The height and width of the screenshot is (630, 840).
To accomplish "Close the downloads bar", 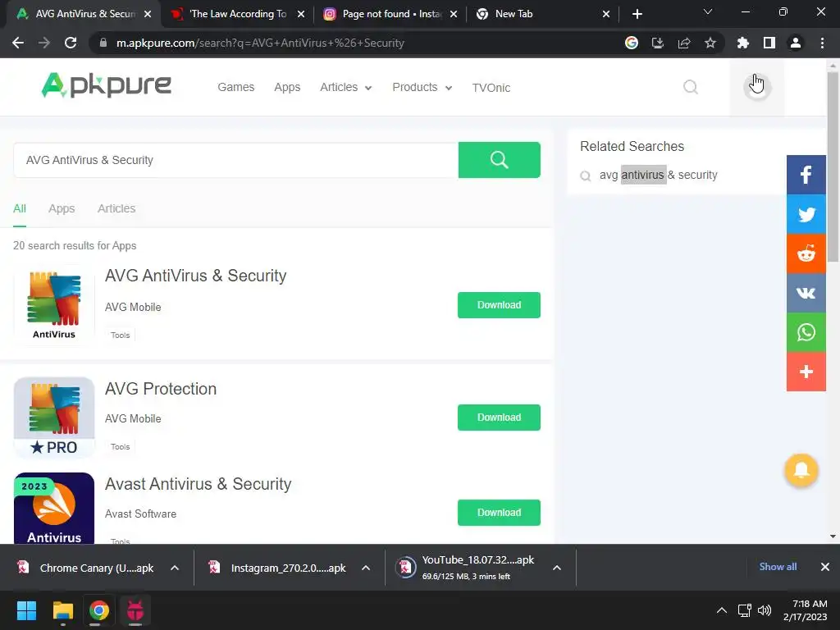I will click(825, 567).
